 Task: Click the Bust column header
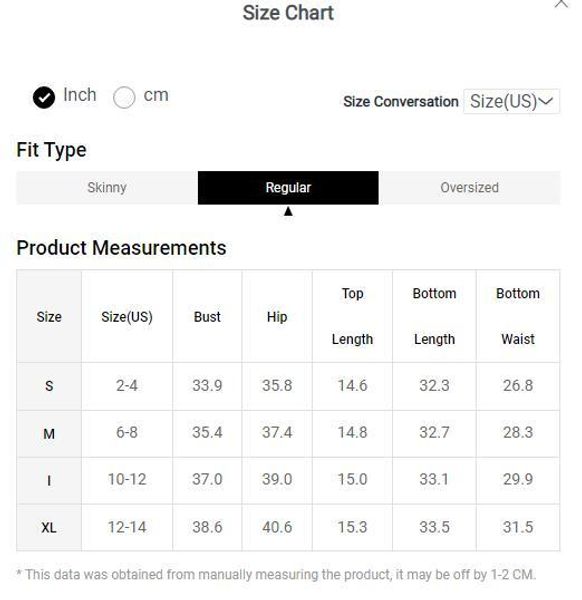207,316
